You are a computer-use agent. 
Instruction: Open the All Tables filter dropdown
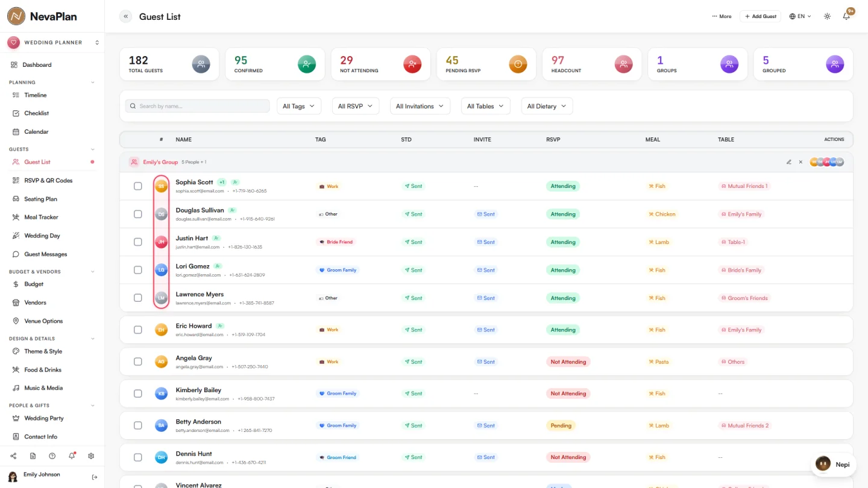[x=486, y=106]
